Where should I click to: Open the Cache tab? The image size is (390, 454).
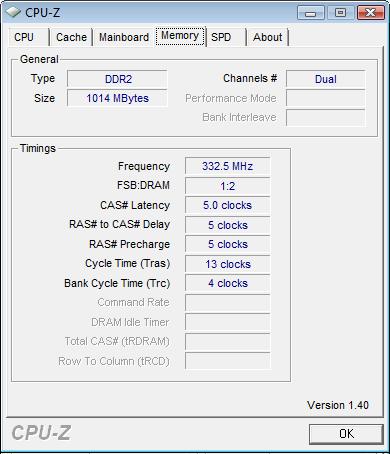(x=71, y=37)
